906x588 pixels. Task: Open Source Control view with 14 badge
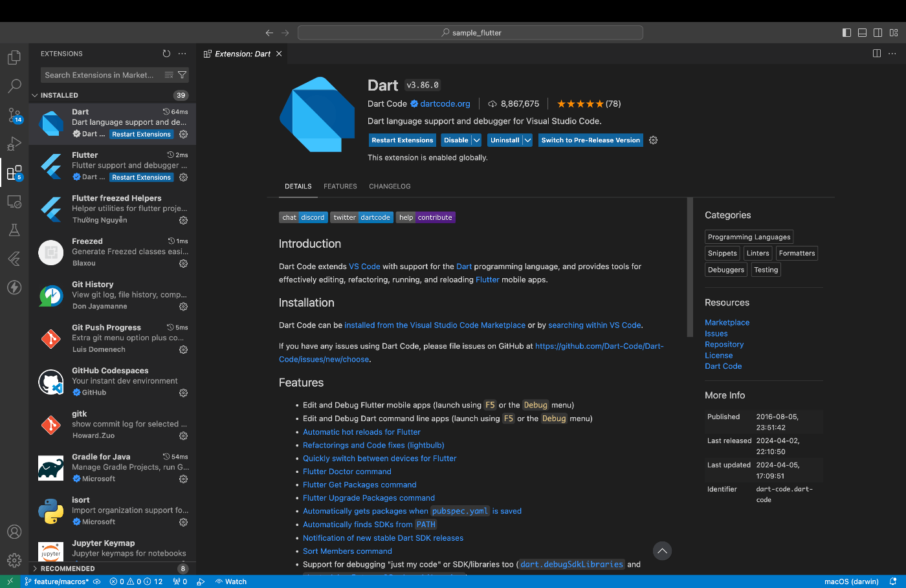(14, 115)
